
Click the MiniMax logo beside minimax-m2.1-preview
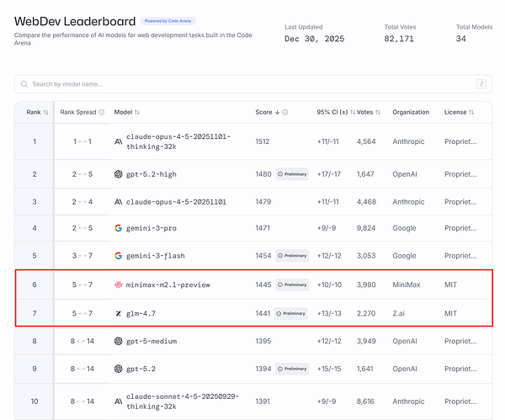(118, 284)
